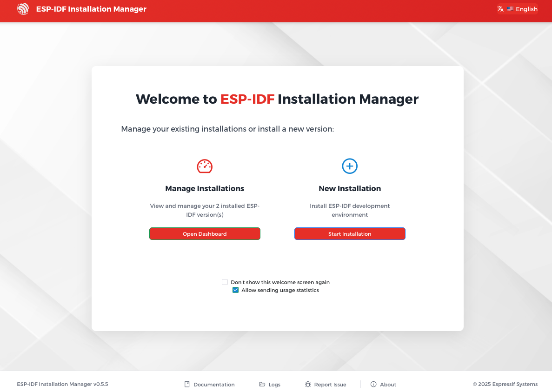This screenshot has width=552, height=392.
Task: Click the 2025 Espressif Systems copyright text
Action: click(505, 384)
